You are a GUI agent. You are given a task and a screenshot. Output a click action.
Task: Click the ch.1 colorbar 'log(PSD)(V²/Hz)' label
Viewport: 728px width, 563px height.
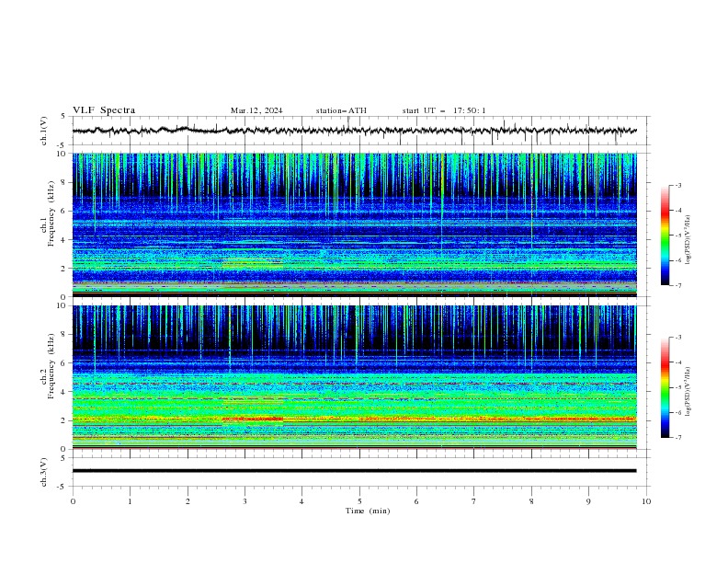(688, 240)
